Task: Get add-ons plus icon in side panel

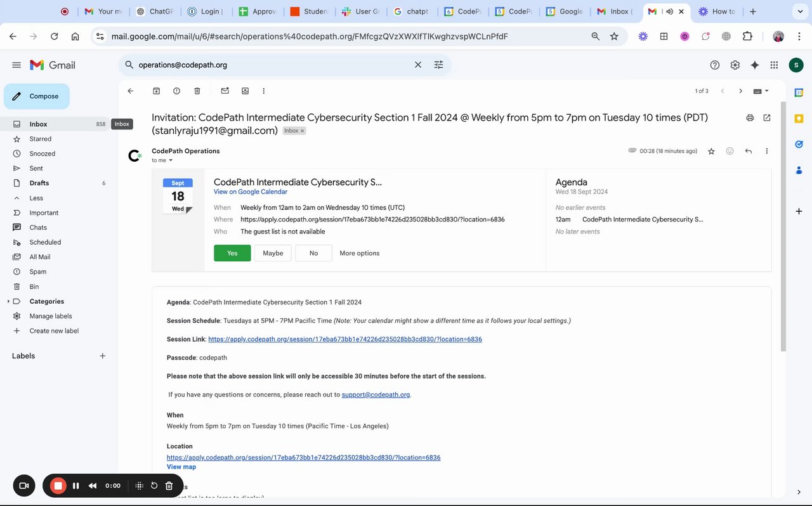Action: coord(799,211)
